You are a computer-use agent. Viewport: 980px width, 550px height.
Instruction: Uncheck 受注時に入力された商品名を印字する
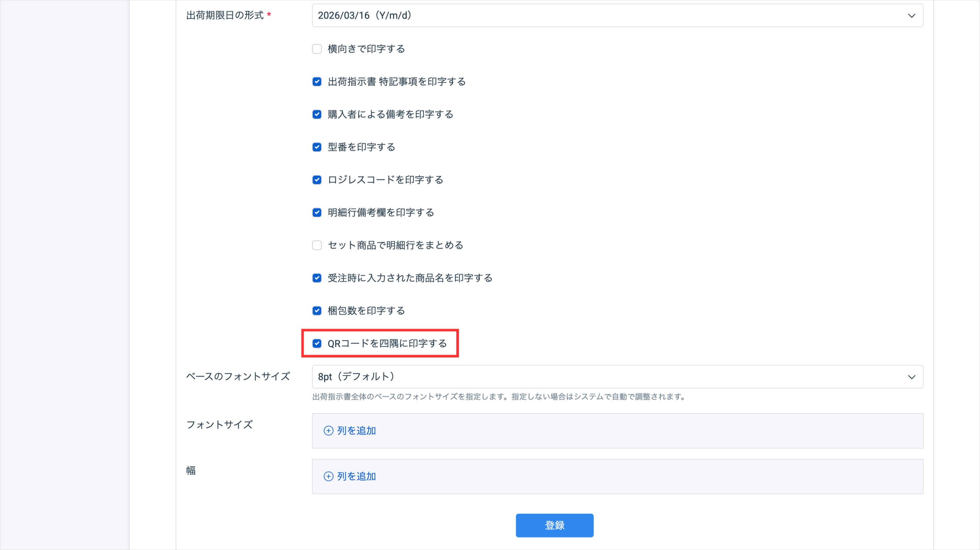[x=317, y=278]
